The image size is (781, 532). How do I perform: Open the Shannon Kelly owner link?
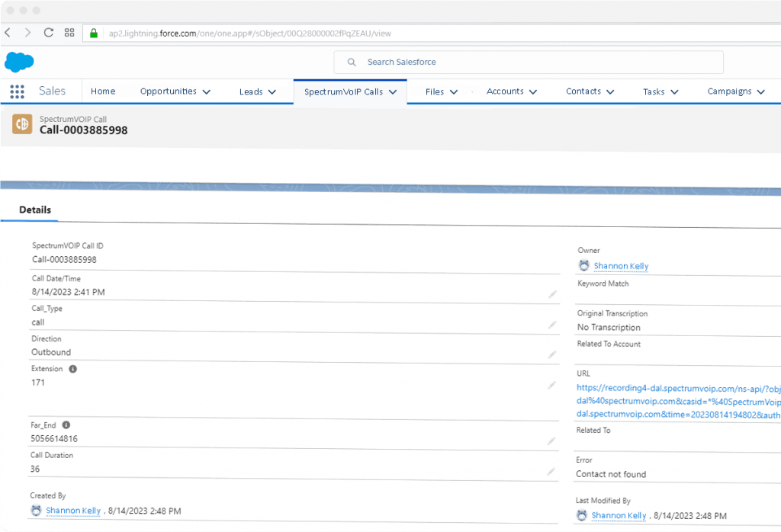pos(621,266)
